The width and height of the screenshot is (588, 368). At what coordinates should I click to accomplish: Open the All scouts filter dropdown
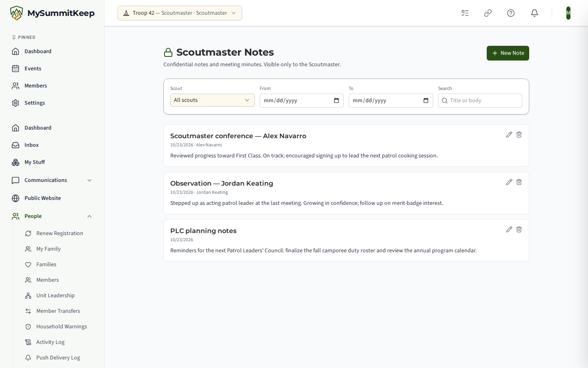click(x=212, y=100)
